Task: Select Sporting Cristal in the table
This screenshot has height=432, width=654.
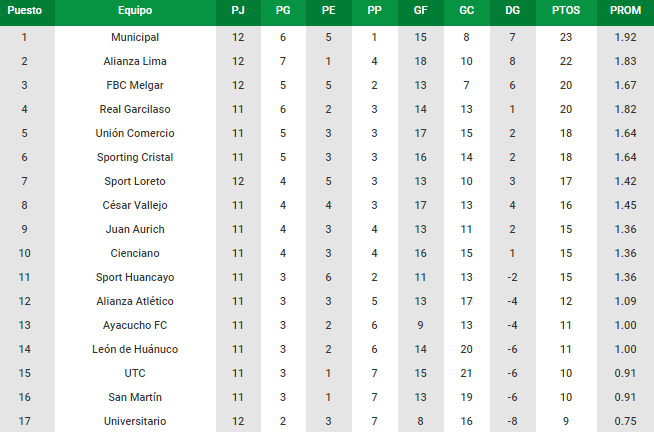Action: pos(135,157)
